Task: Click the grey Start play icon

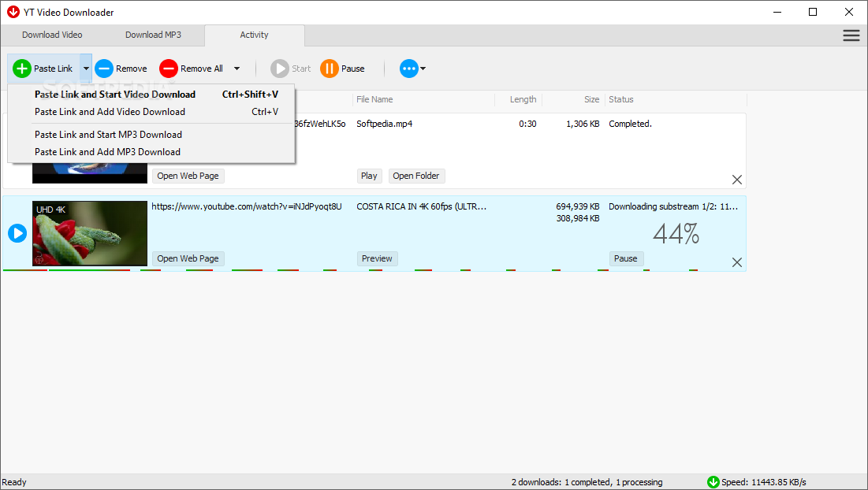Action: click(280, 69)
